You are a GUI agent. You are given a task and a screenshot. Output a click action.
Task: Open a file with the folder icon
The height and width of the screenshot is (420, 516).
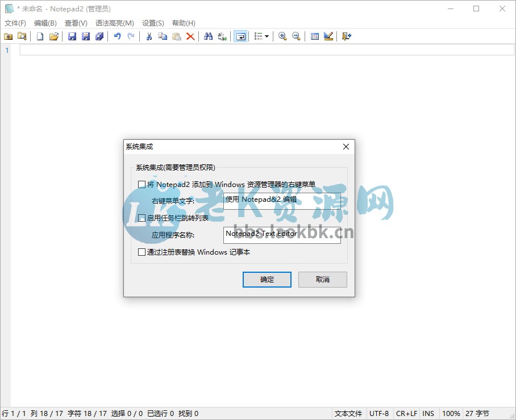pos(54,36)
